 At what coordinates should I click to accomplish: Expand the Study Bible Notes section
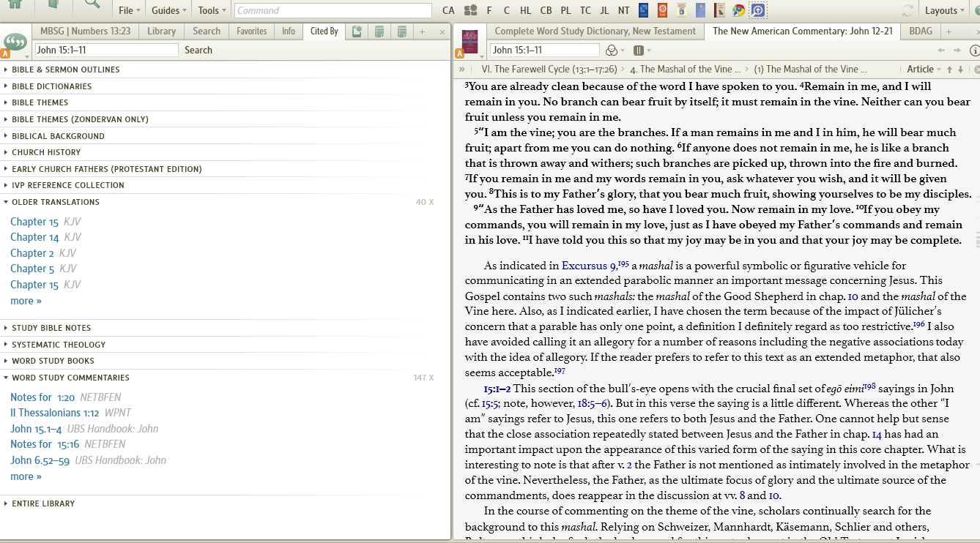click(51, 328)
